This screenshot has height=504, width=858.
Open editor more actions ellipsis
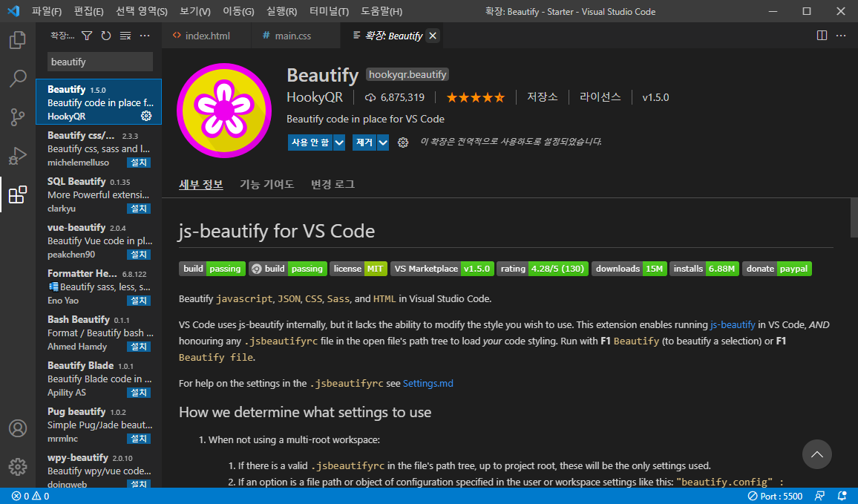841,36
